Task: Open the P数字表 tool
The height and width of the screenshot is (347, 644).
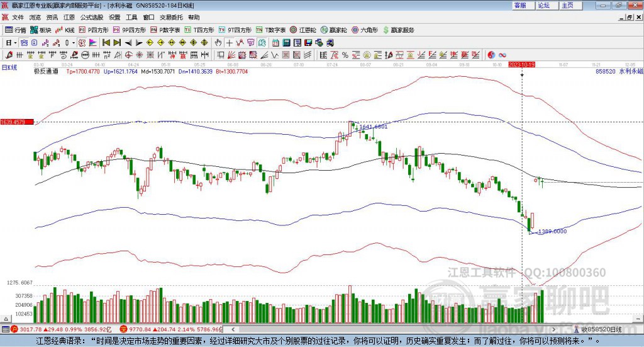Action: [x=165, y=30]
